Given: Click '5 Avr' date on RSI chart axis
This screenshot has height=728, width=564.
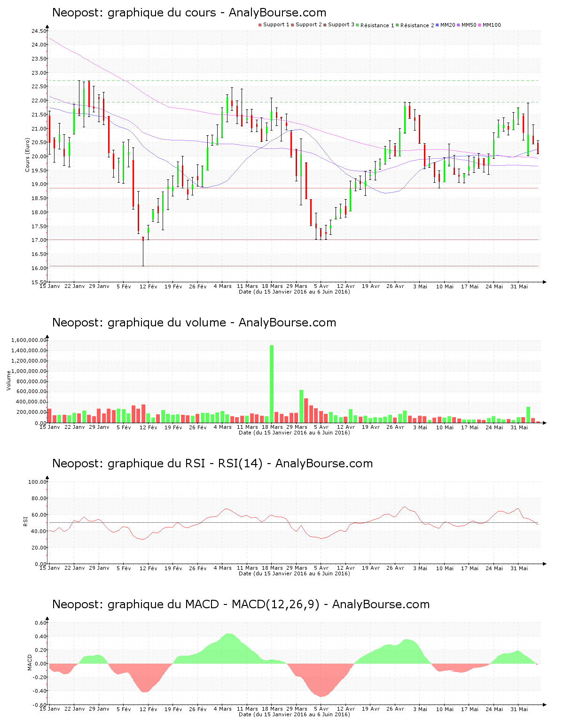Looking at the screenshot, I should 321,568.
